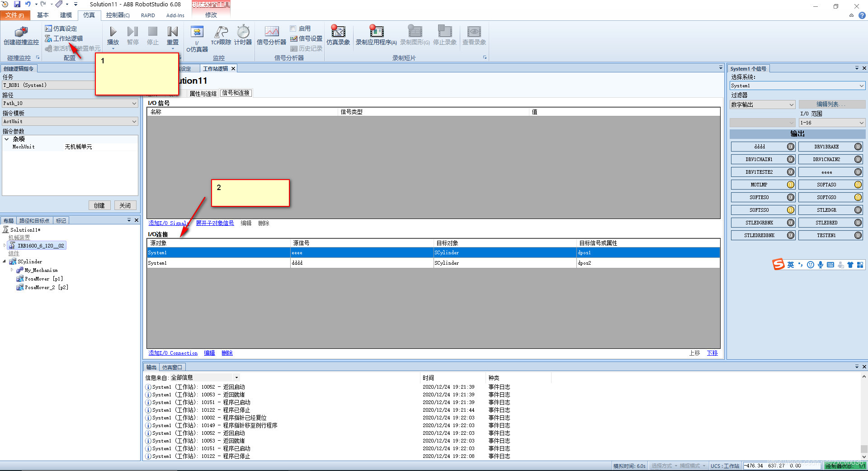Toggle DRV1BRAKE output signal
This screenshot has height=471, width=868.
coord(830,147)
